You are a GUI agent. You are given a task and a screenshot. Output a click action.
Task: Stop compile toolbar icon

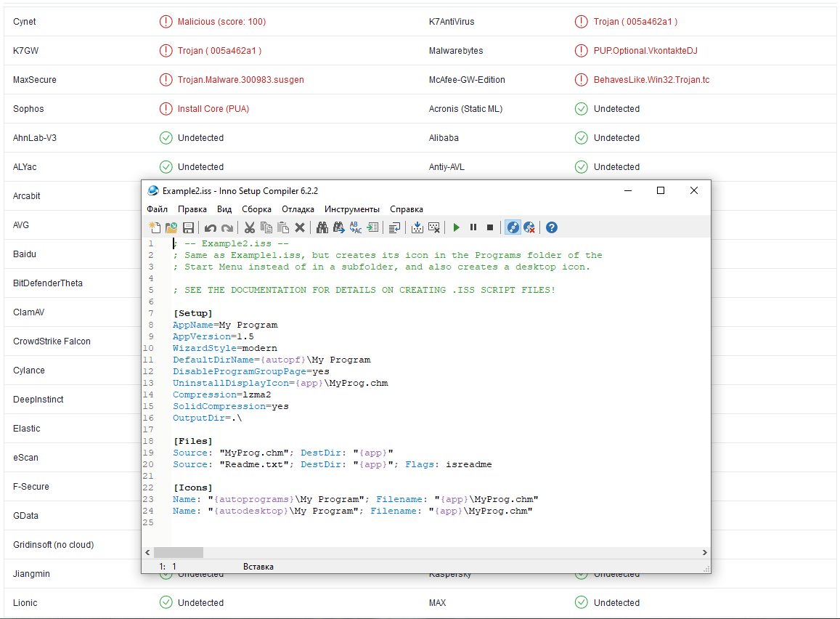(x=434, y=228)
